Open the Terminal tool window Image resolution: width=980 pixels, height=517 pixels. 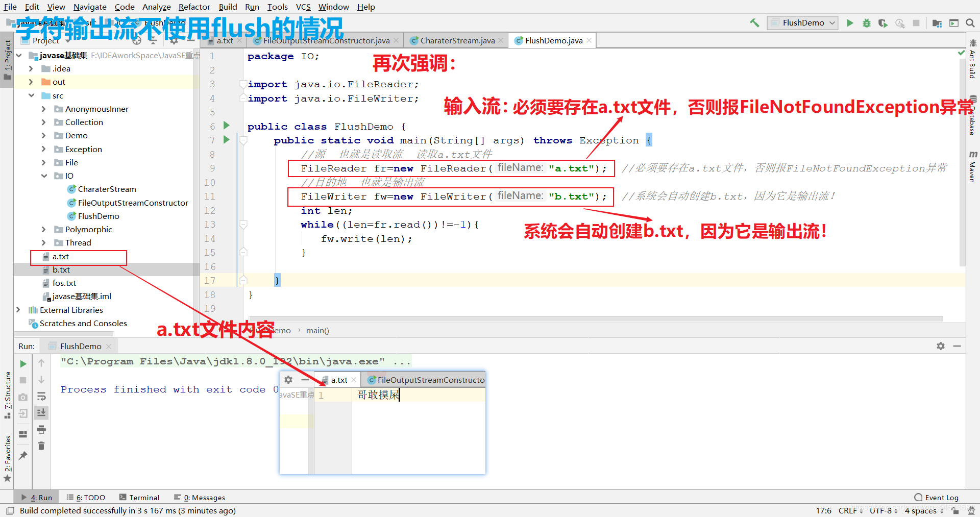139,497
